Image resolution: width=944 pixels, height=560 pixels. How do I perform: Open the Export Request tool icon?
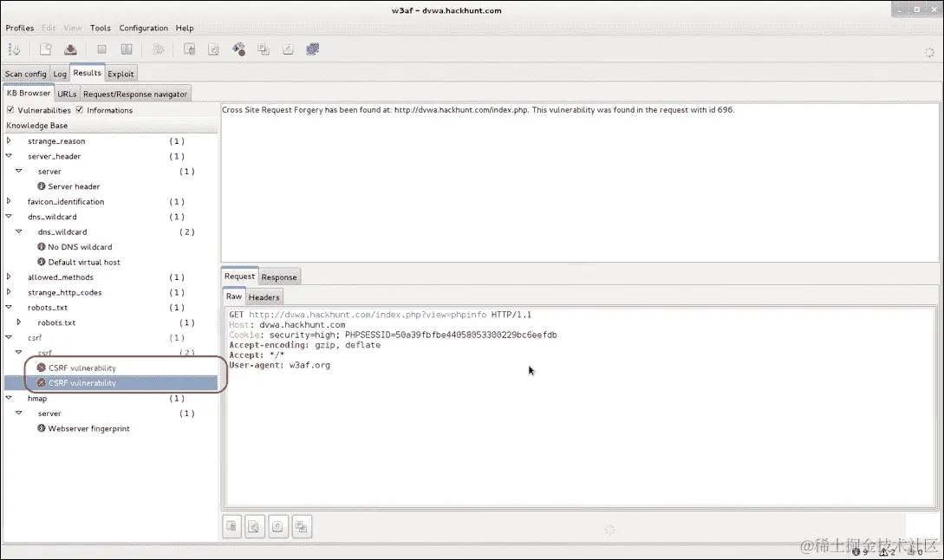click(264, 49)
